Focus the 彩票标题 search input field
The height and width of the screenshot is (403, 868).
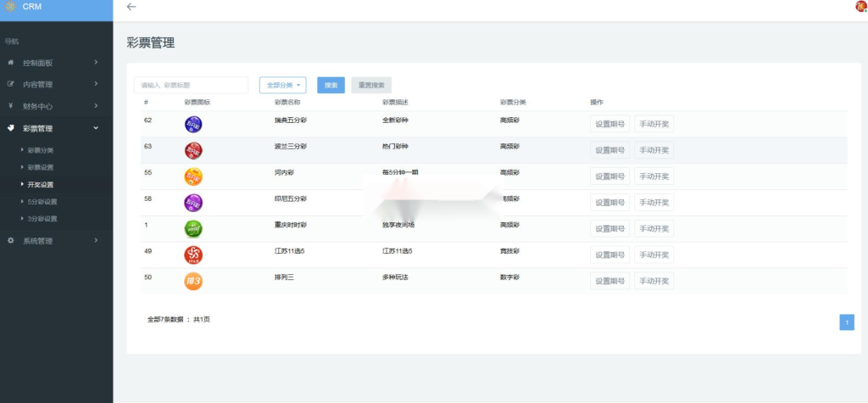point(191,85)
